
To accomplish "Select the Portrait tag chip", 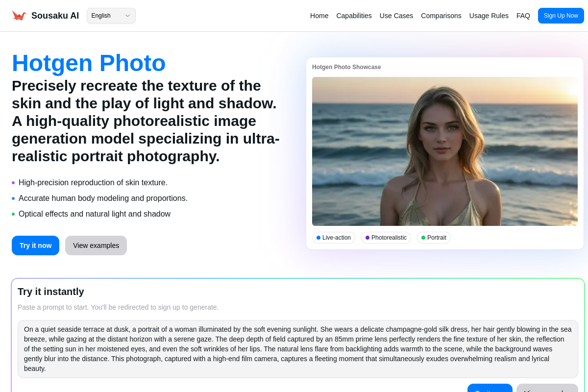I will [434, 238].
